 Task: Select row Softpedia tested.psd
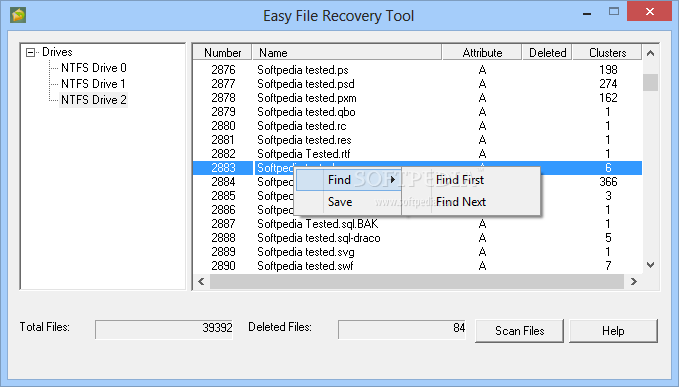tap(417, 84)
